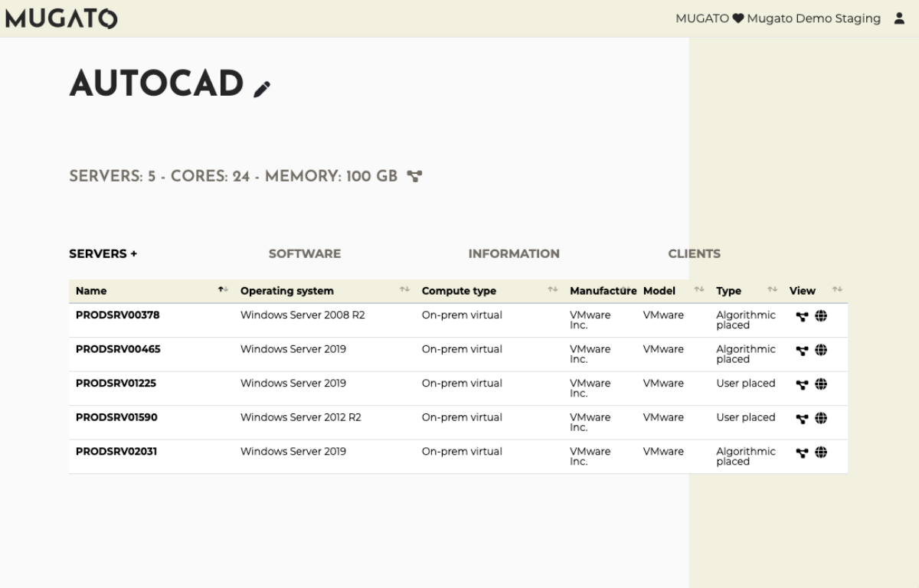Click the pencil edit icon beside AUTOCAD
The image size is (919, 588).
pyautogui.click(x=262, y=89)
